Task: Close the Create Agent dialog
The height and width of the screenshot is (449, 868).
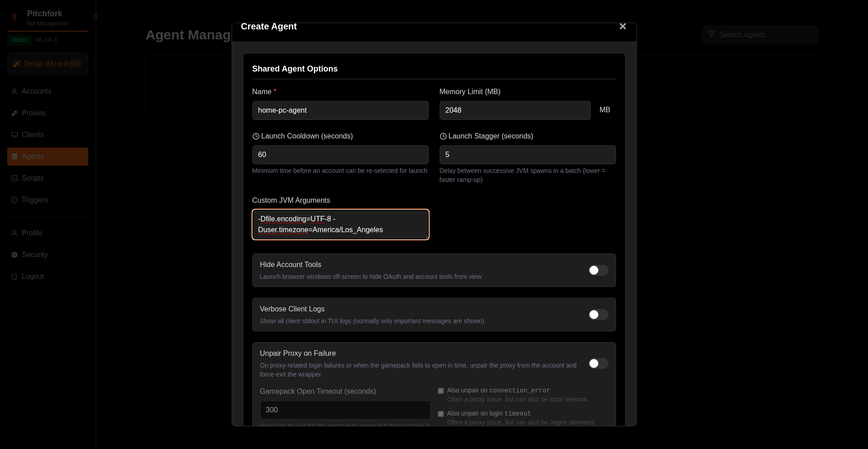Action: pyautogui.click(x=623, y=26)
